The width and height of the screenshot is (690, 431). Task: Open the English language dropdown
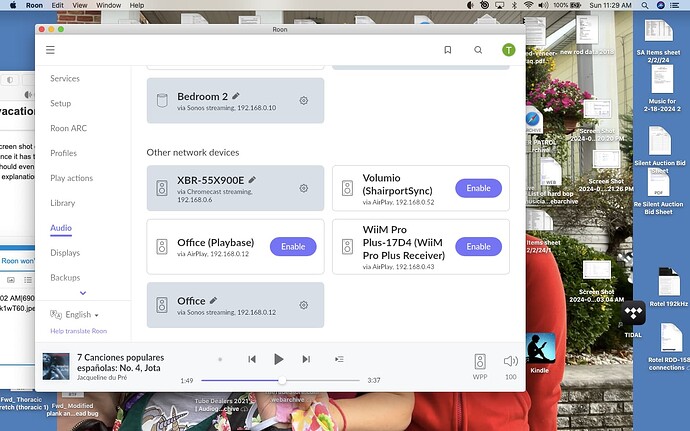tap(74, 314)
